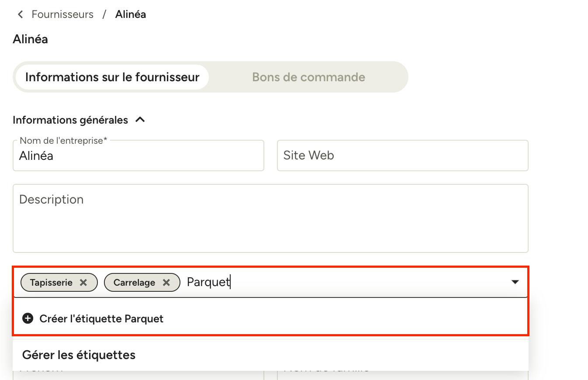The width and height of the screenshot is (588, 380).
Task: Select the Alinéa breadcrumb item
Action: click(131, 14)
